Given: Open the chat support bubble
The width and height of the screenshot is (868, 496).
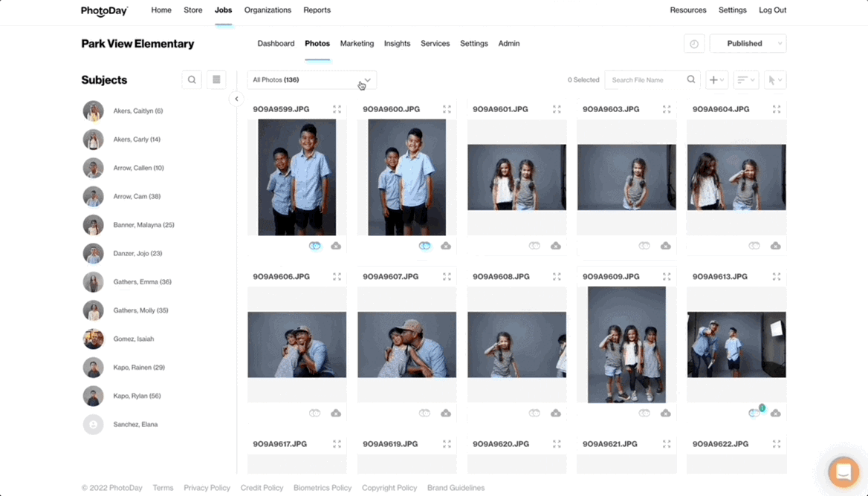Looking at the screenshot, I should (843, 472).
